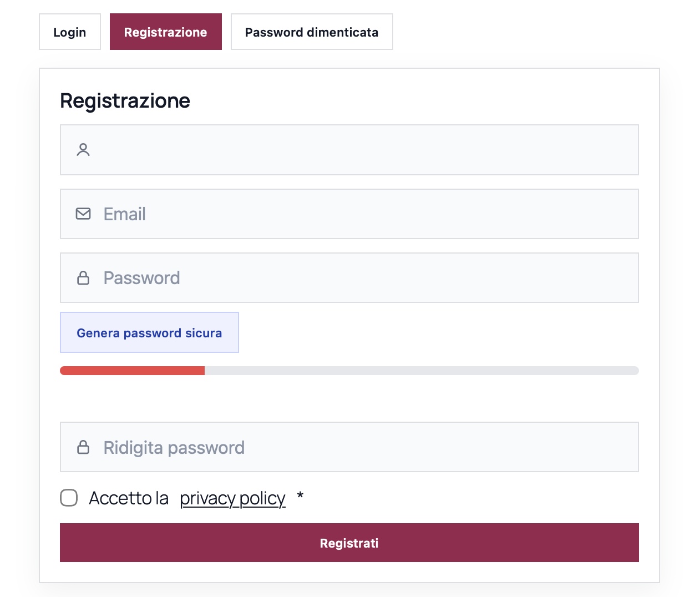Focus the Email input field
The image size is (700, 597).
[x=361, y=214]
